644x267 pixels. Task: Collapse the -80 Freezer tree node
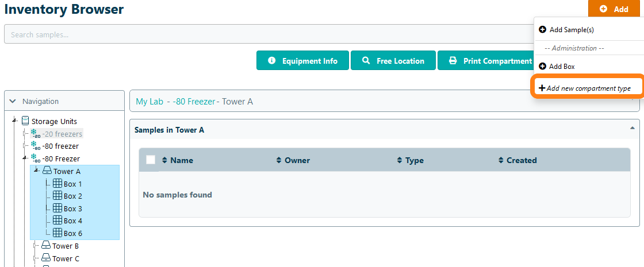(24, 158)
